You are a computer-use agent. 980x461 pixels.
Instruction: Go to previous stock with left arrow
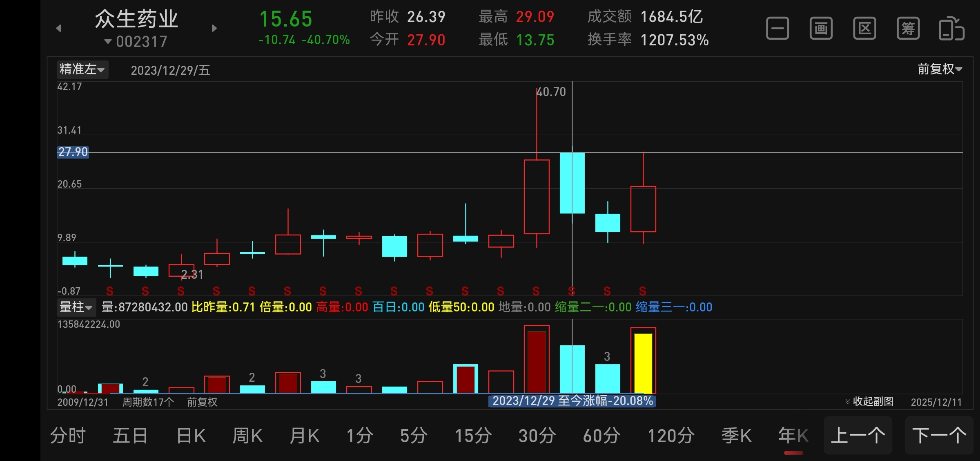pos(59,28)
